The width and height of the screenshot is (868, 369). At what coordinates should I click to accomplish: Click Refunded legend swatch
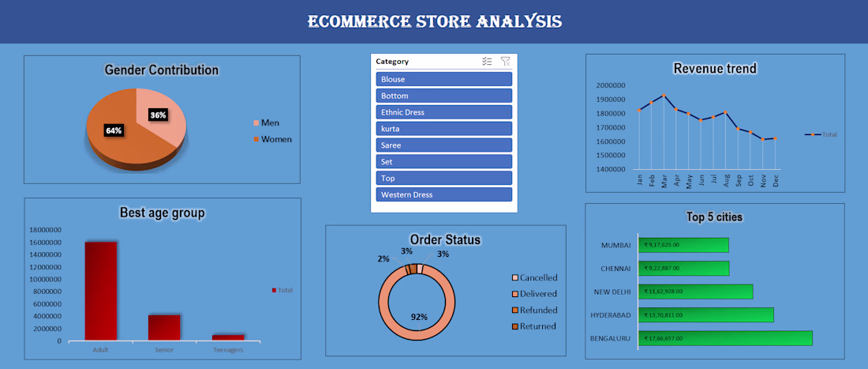[x=514, y=310]
